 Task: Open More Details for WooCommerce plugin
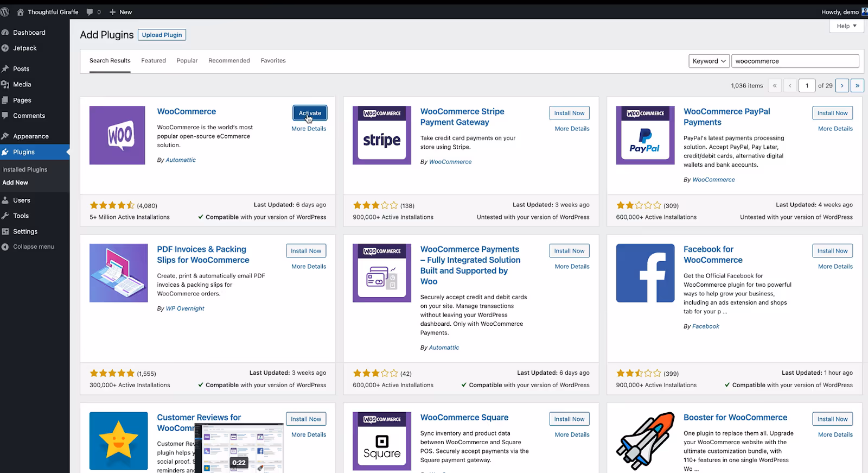coord(309,129)
